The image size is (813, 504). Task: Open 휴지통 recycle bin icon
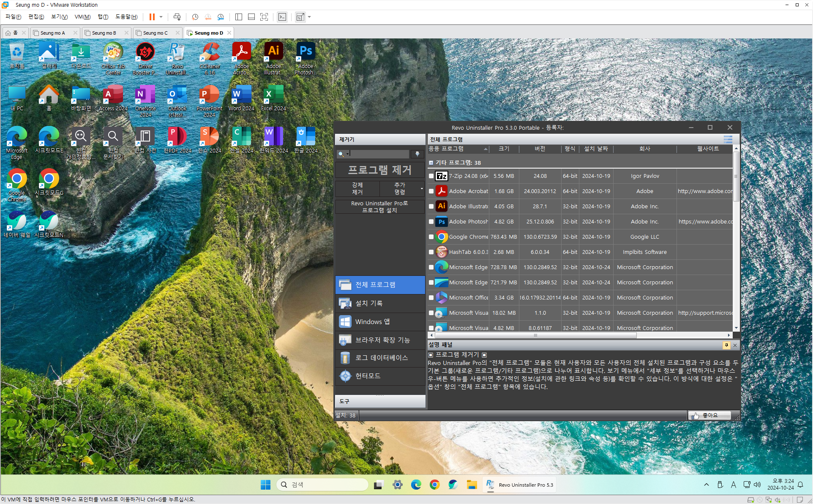17,55
